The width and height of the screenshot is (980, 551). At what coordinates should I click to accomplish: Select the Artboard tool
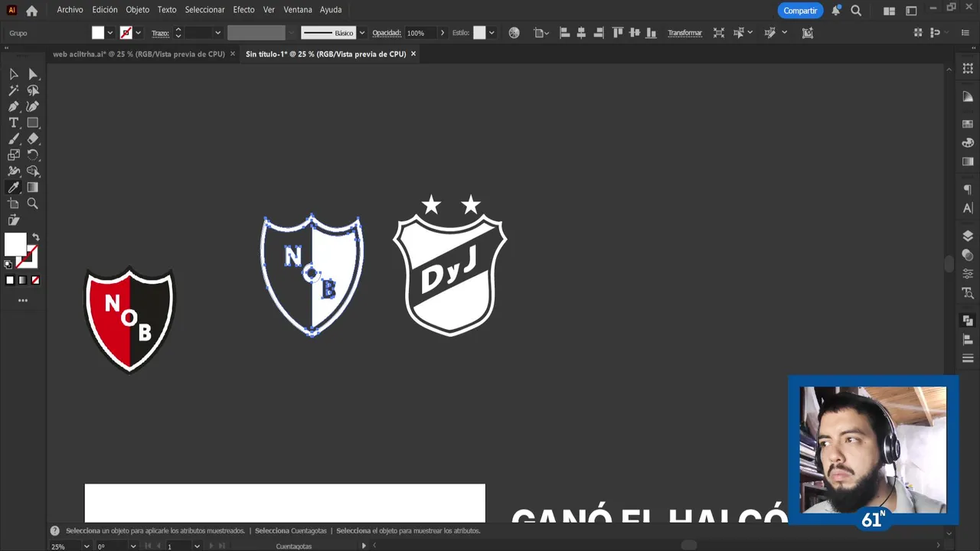tap(14, 204)
